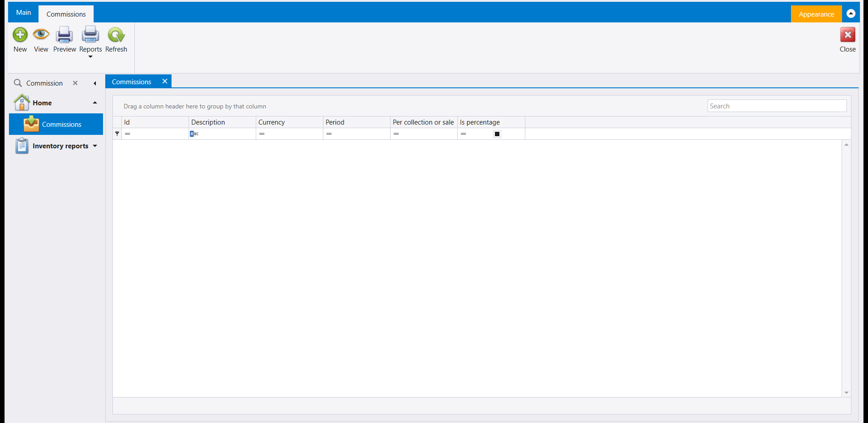
Task: Clear the sidebar Commission search text
Action: click(75, 83)
